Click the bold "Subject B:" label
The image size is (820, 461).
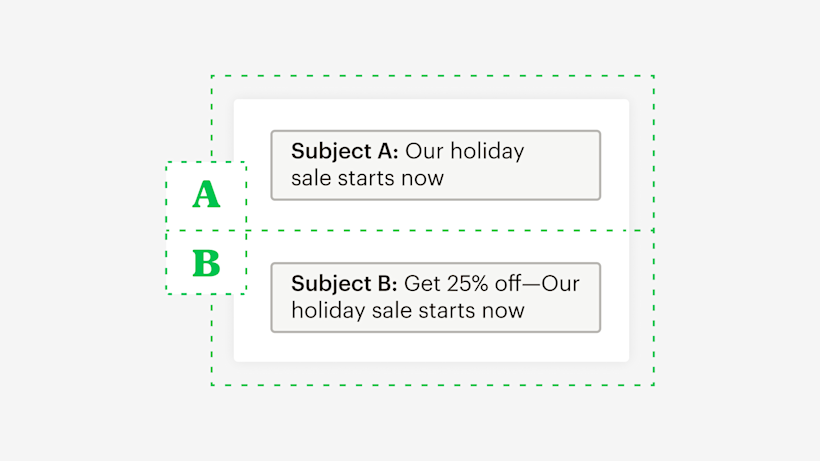(x=344, y=284)
